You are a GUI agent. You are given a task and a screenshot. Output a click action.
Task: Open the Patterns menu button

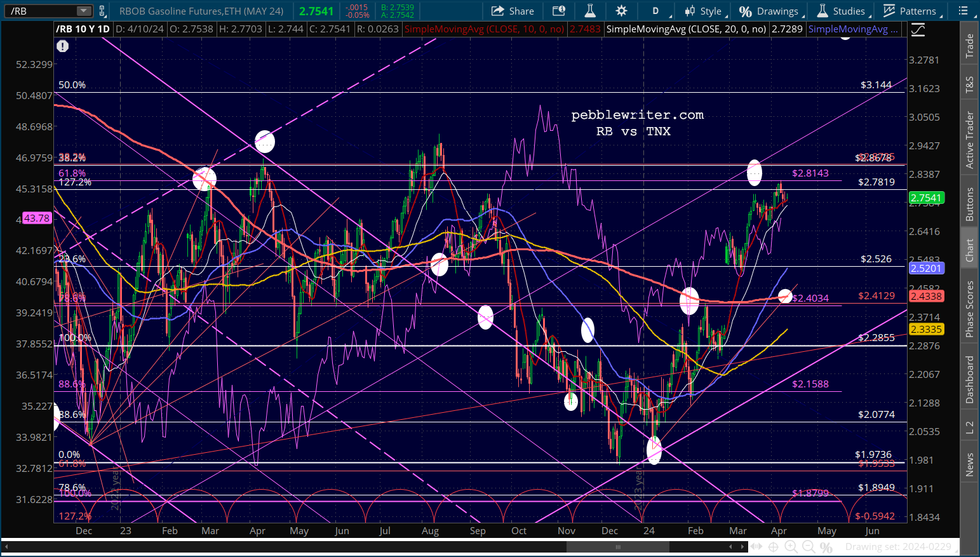910,11
